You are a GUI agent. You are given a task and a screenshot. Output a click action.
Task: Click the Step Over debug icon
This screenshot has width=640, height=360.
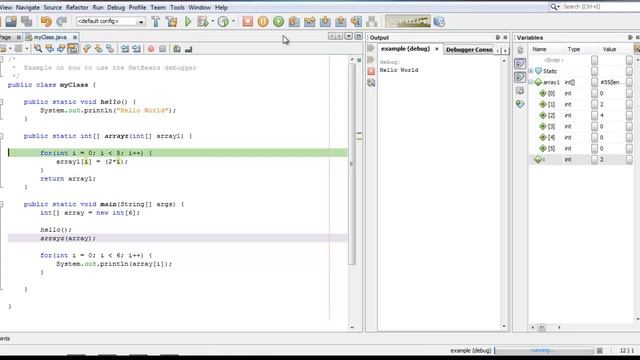(294, 21)
